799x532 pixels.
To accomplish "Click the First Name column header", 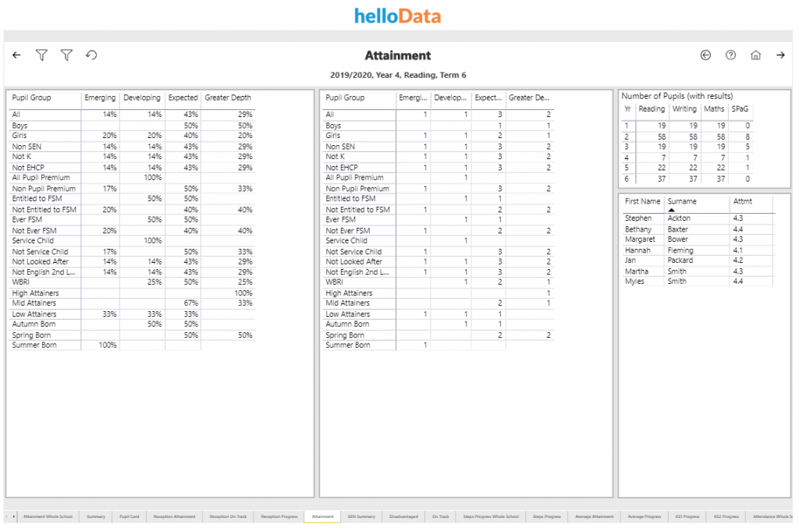I will pos(642,201).
